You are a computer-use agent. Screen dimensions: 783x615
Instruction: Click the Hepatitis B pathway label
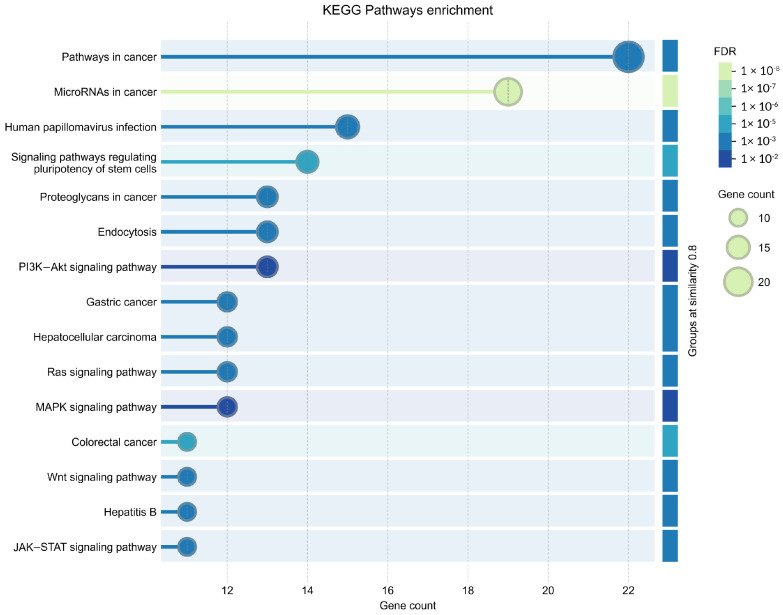click(x=130, y=512)
